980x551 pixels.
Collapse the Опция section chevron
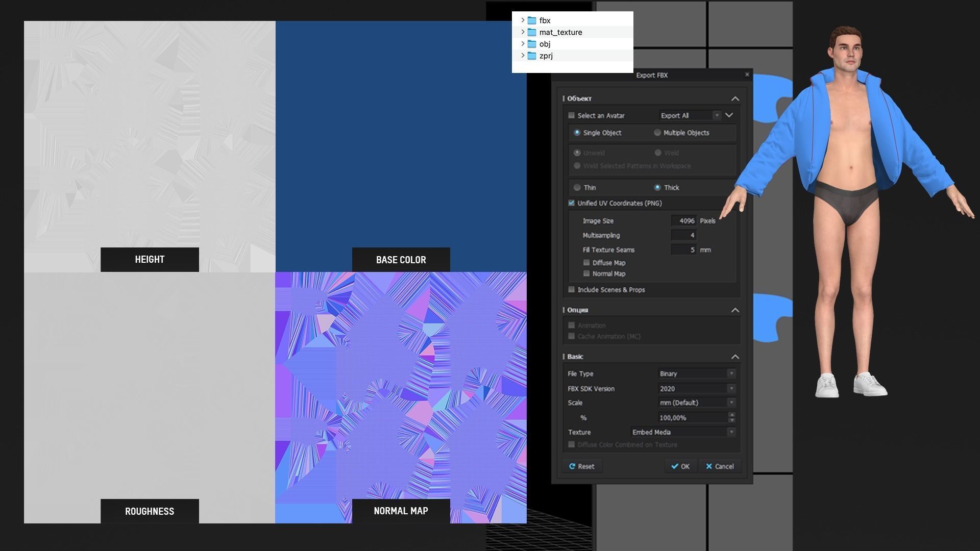click(735, 310)
